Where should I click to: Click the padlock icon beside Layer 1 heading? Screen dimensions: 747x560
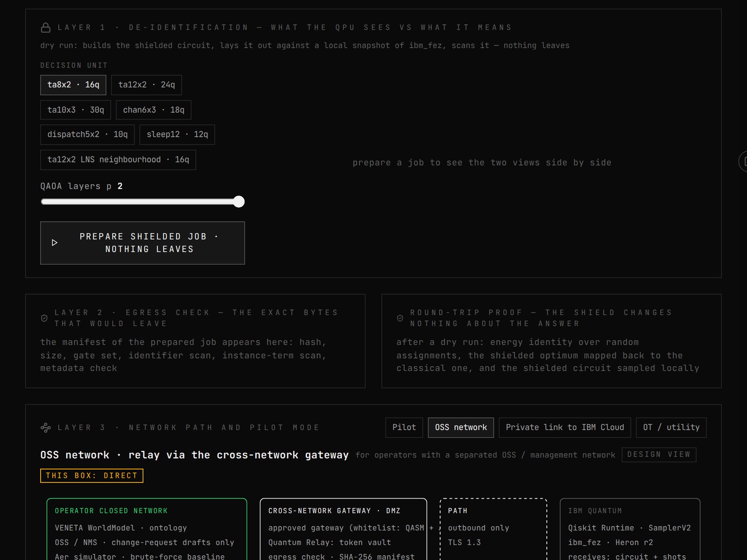pos(46,28)
